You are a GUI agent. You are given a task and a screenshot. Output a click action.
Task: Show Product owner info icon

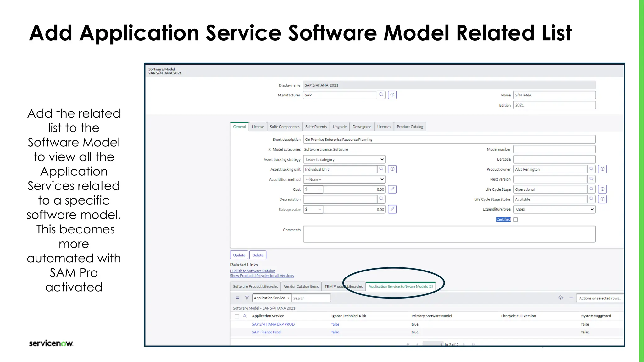click(x=602, y=169)
